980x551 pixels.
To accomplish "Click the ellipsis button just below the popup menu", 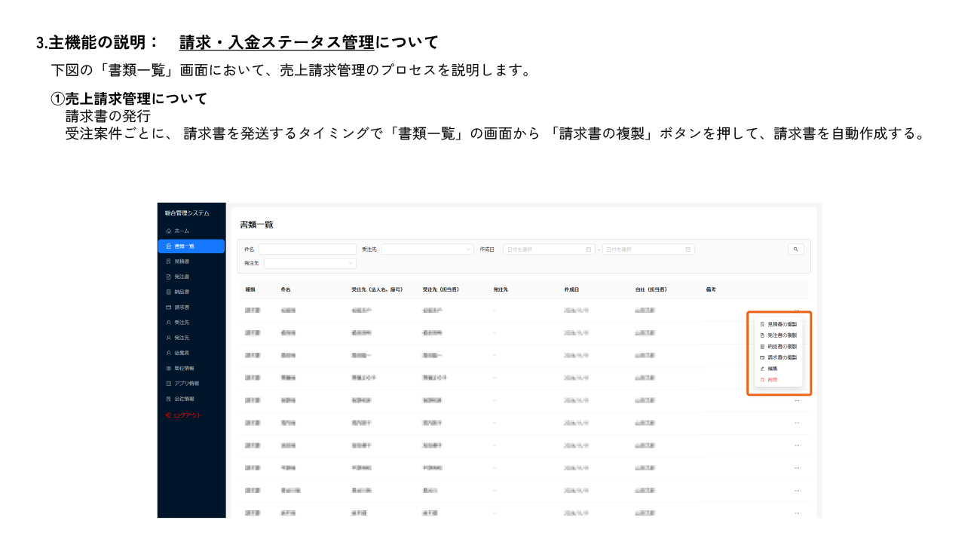I will coord(796,400).
